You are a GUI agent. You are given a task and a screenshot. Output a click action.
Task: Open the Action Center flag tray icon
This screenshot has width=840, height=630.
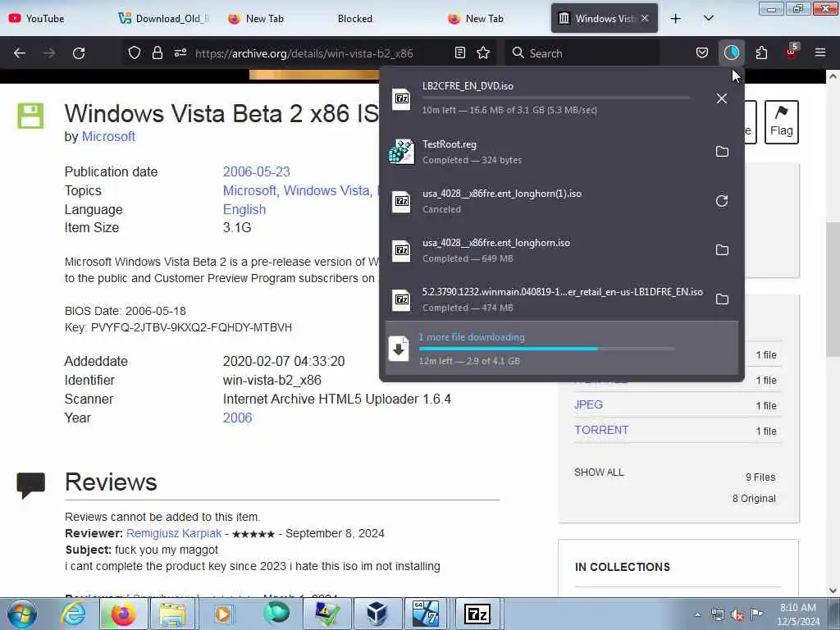tap(756, 614)
